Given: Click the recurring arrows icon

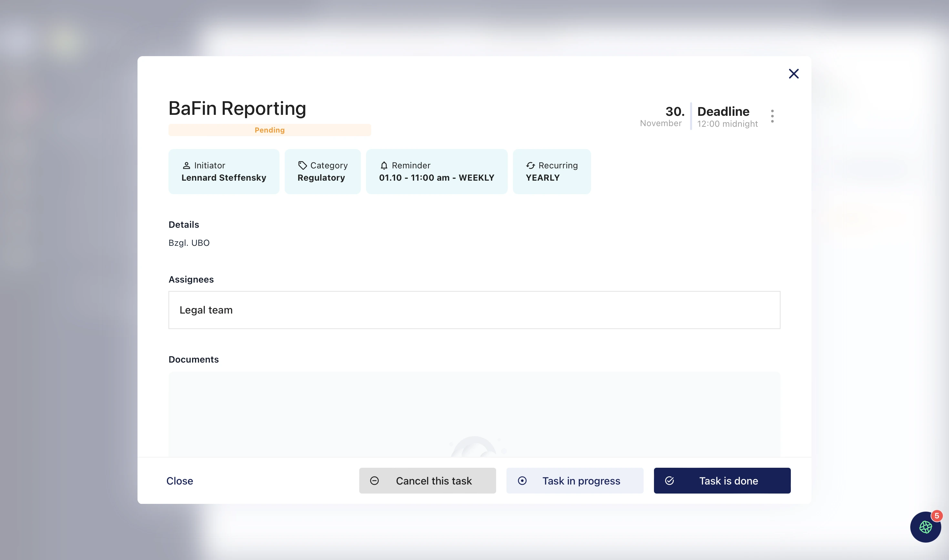Looking at the screenshot, I should pyautogui.click(x=530, y=166).
